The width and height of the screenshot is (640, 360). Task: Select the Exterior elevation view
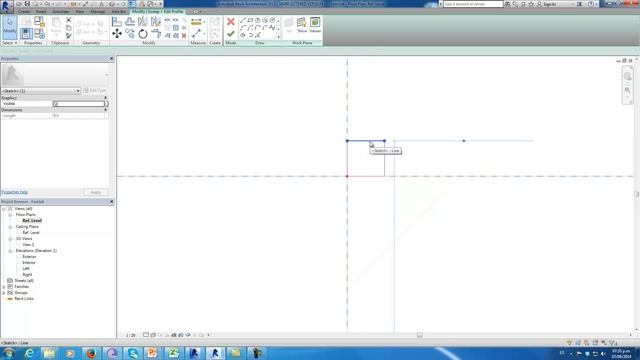[x=29, y=257]
